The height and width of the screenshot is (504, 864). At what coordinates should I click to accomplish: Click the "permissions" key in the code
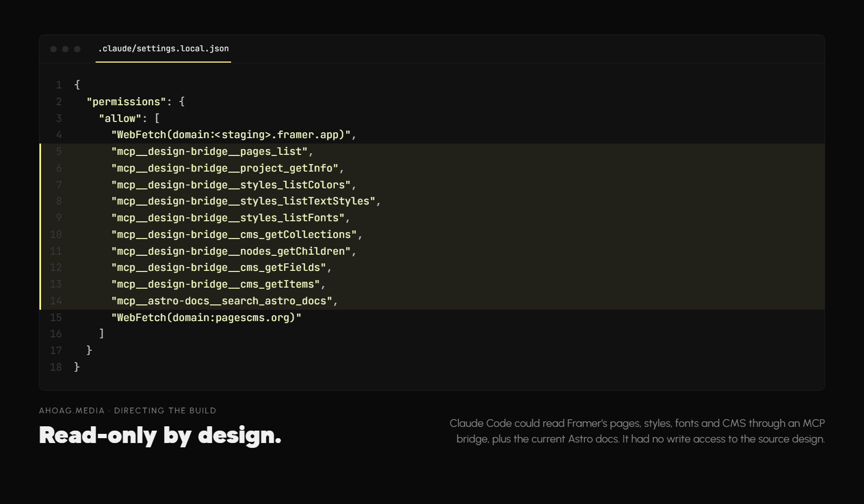[x=126, y=101]
